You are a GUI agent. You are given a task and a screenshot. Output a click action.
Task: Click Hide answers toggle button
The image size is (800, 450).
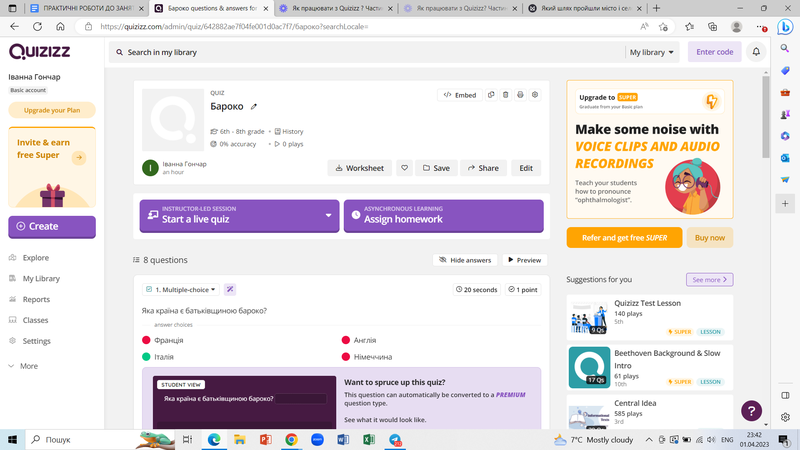tap(465, 260)
